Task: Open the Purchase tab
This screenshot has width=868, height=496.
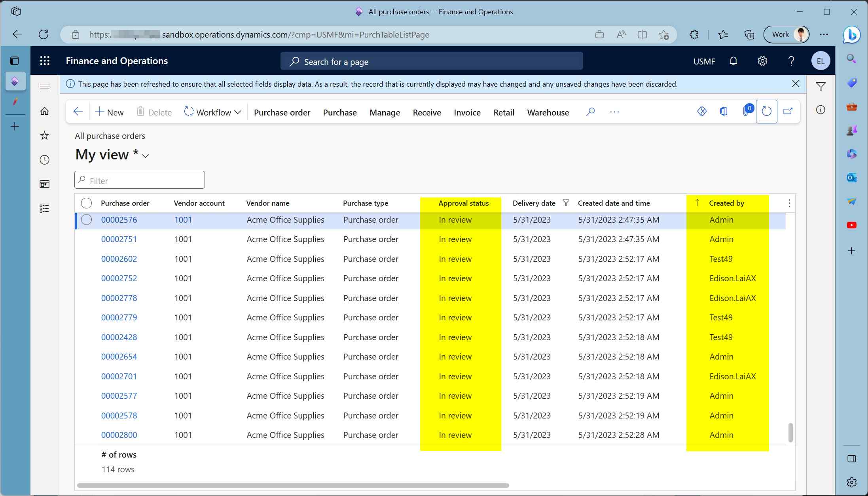Action: pyautogui.click(x=340, y=113)
